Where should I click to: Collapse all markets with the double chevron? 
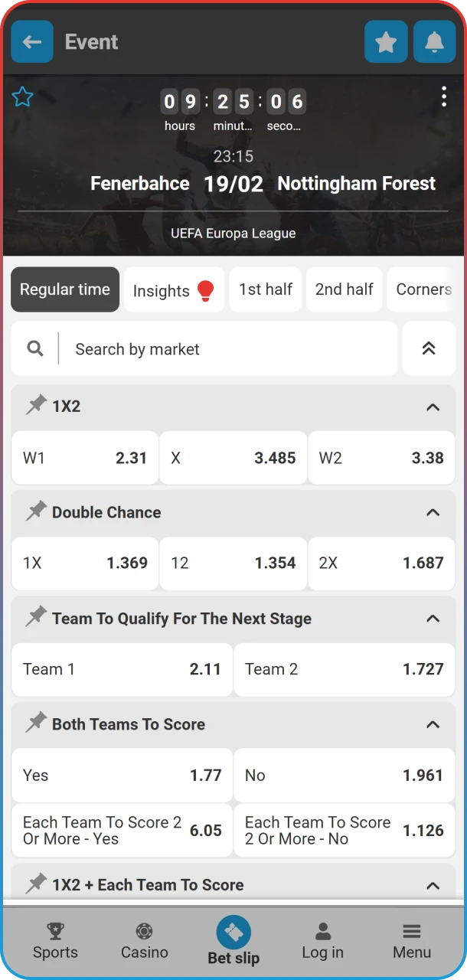click(429, 348)
